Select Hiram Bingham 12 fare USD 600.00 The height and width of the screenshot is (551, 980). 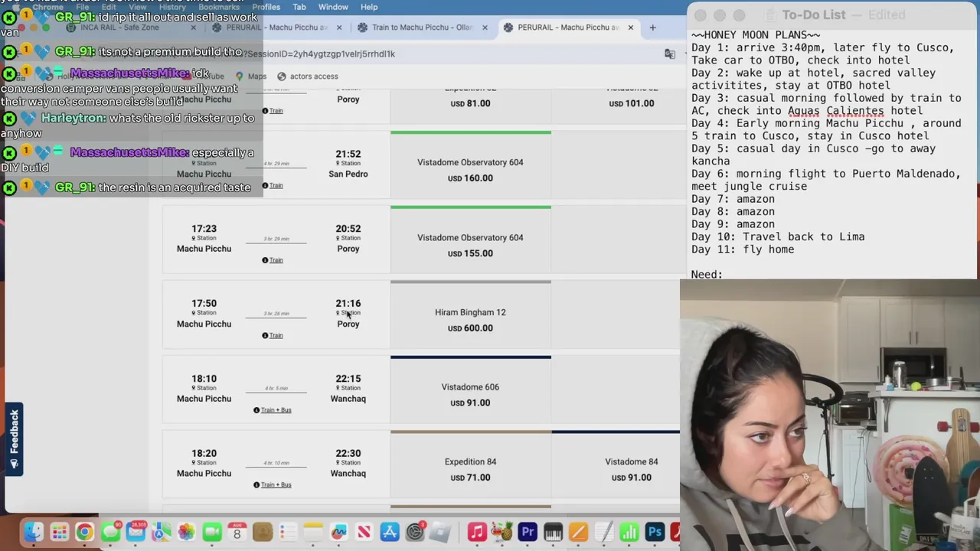tap(470, 315)
